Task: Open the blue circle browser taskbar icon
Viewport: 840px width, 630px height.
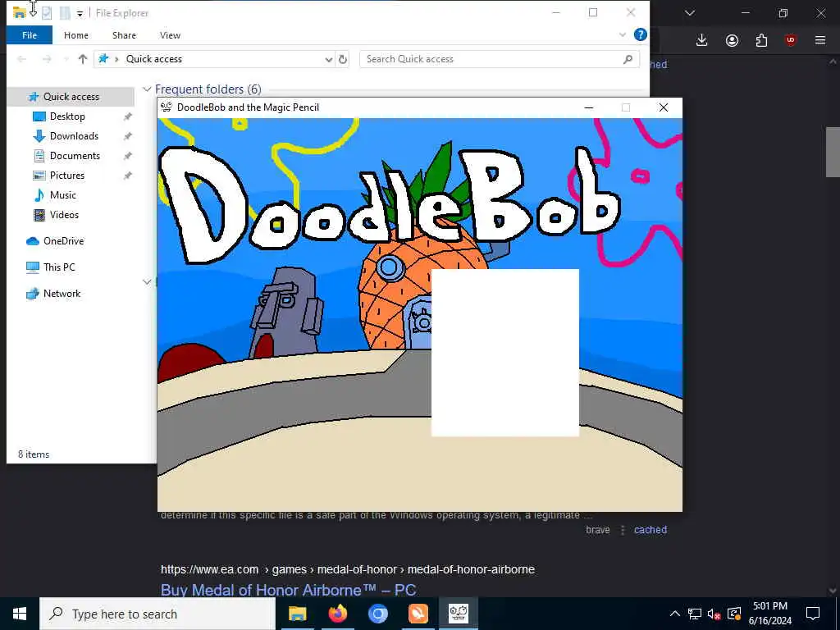Action: point(377,614)
